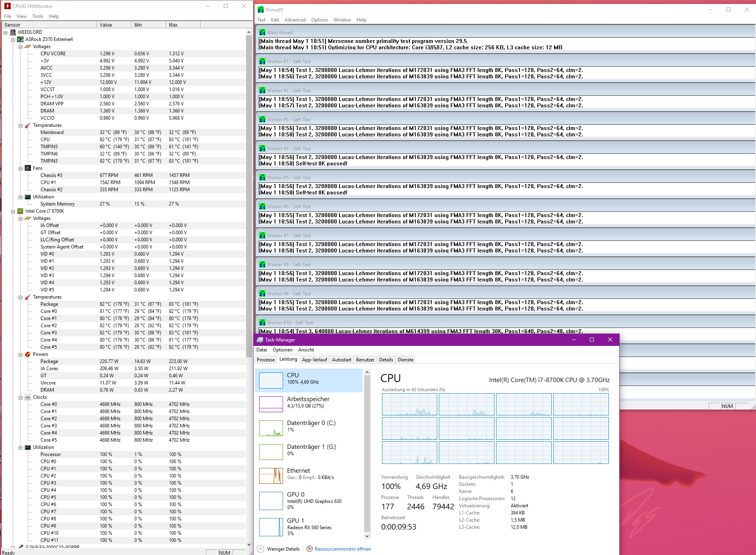This screenshot has width=756, height=555.
Task: Click the Task-Manager title bar icon
Action: pos(260,340)
